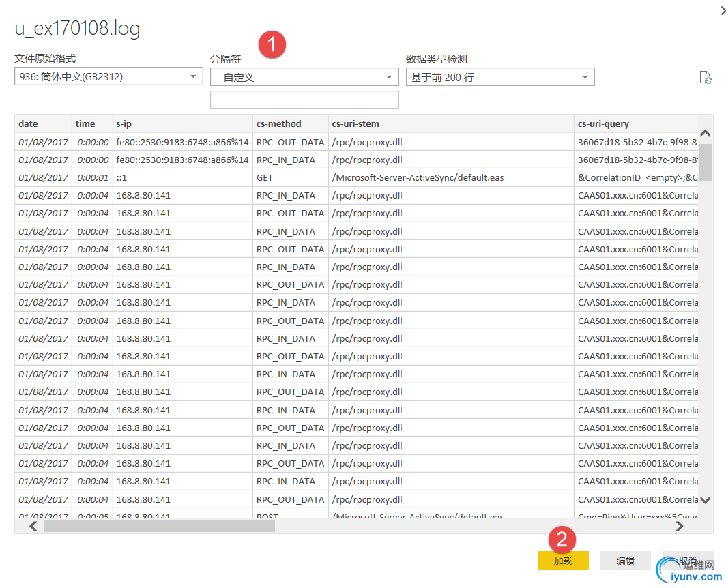
Task: Select the date column header
Action: (43, 123)
